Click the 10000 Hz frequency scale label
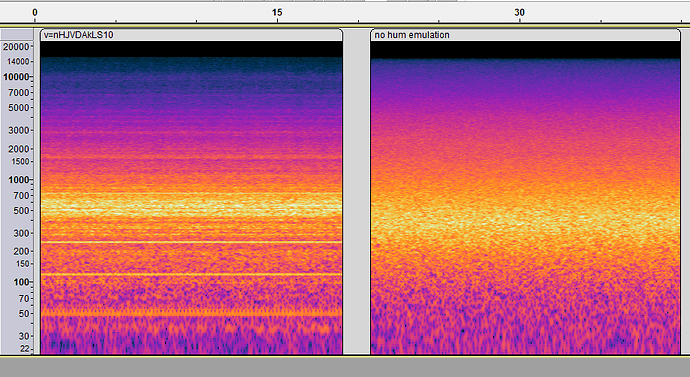Screen dimensions: 690x377 [x=16, y=77]
